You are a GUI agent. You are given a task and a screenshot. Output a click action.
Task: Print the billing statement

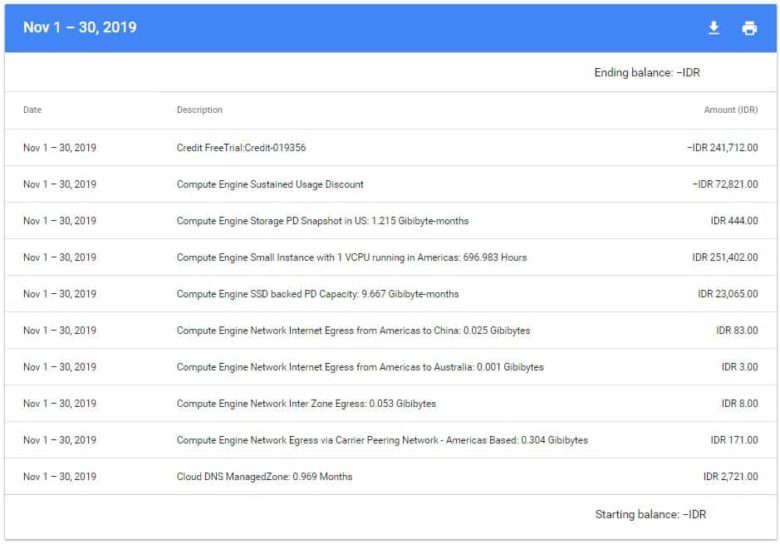[x=749, y=28]
